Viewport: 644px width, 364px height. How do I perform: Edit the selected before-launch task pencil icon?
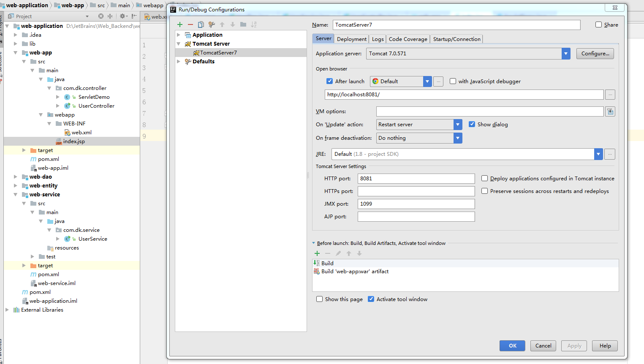(x=338, y=253)
